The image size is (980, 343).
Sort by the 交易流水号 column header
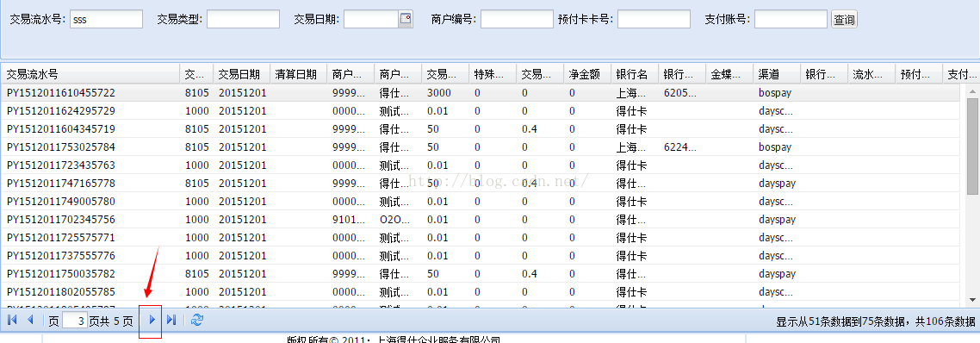(90, 74)
